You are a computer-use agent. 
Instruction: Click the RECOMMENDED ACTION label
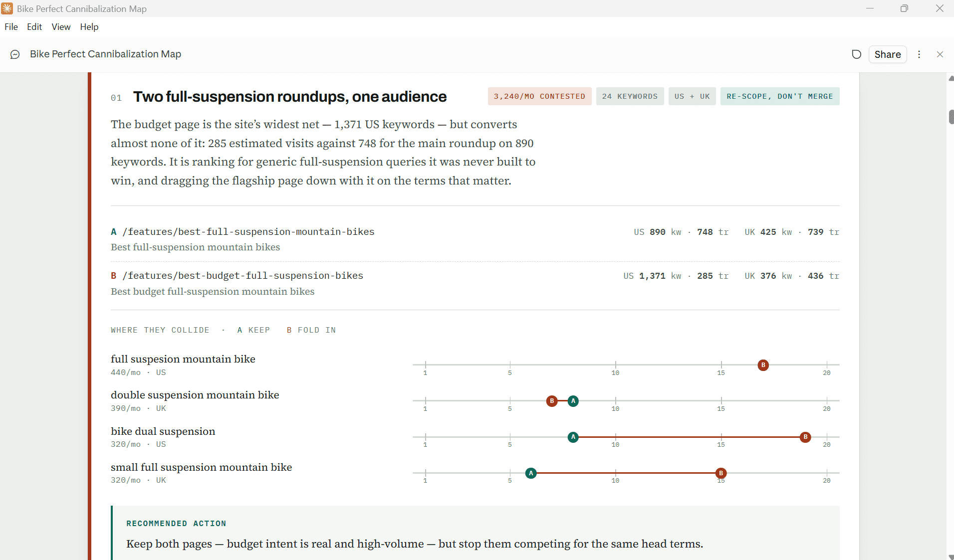176,524
